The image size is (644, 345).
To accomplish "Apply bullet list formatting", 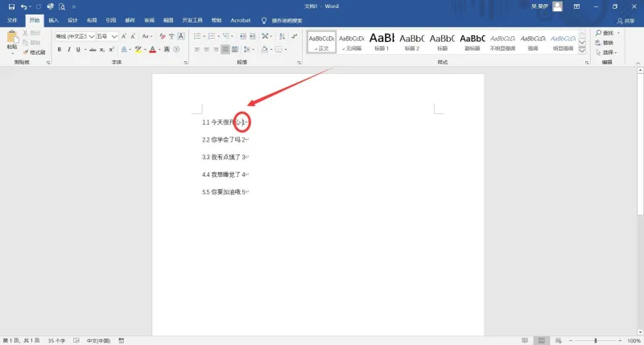I will click(197, 36).
